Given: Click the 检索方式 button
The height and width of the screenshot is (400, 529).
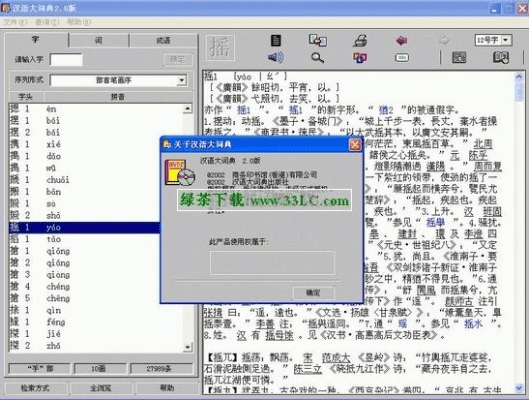Looking at the screenshot, I should tap(35, 388).
